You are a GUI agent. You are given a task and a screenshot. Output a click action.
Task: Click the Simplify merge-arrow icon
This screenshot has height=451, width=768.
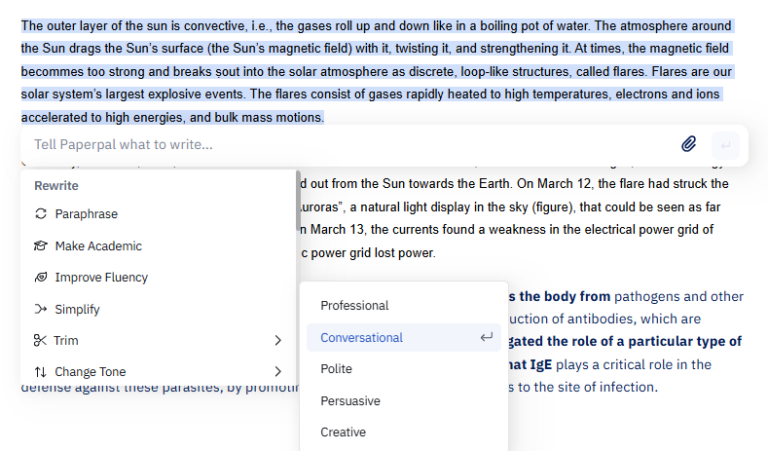pos(41,309)
